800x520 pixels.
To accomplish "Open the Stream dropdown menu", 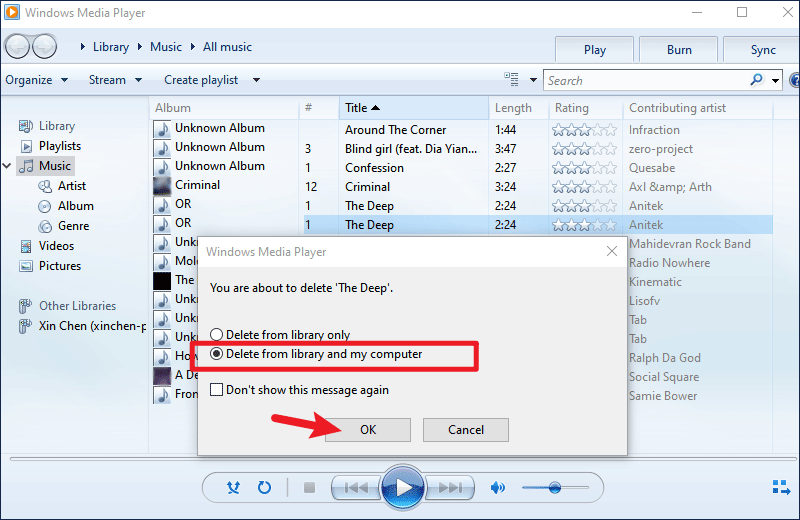I will [x=115, y=80].
